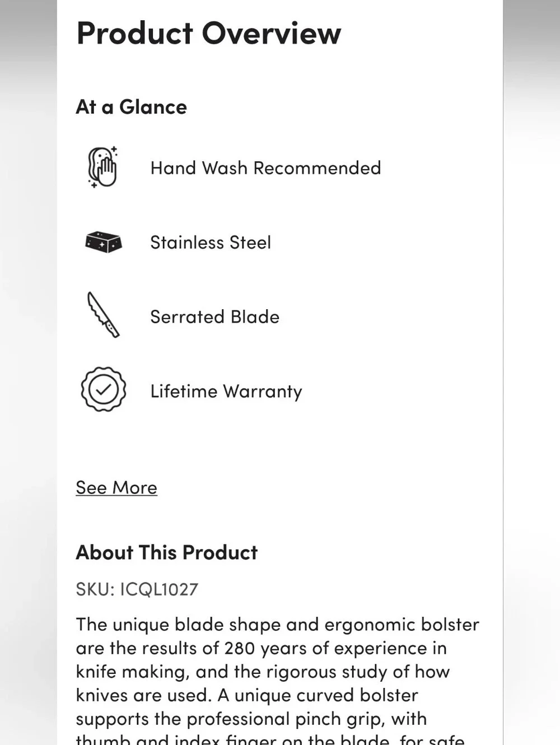The width and height of the screenshot is (560, 745).
Task: Click the stainless steel block icon
Action: [x=103, y=242]
